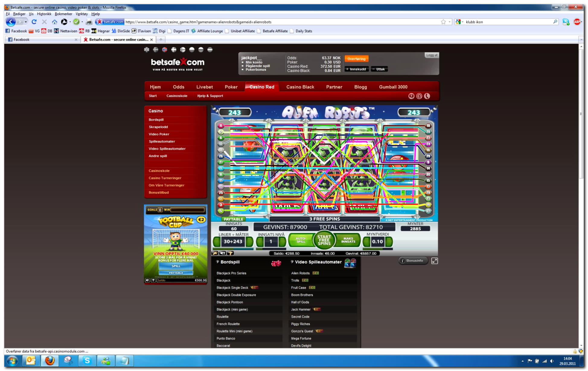The width and height of the screenshot is (588, 371).
Task: Click the Linjer + Måter level bar
Action: point(233,249)
